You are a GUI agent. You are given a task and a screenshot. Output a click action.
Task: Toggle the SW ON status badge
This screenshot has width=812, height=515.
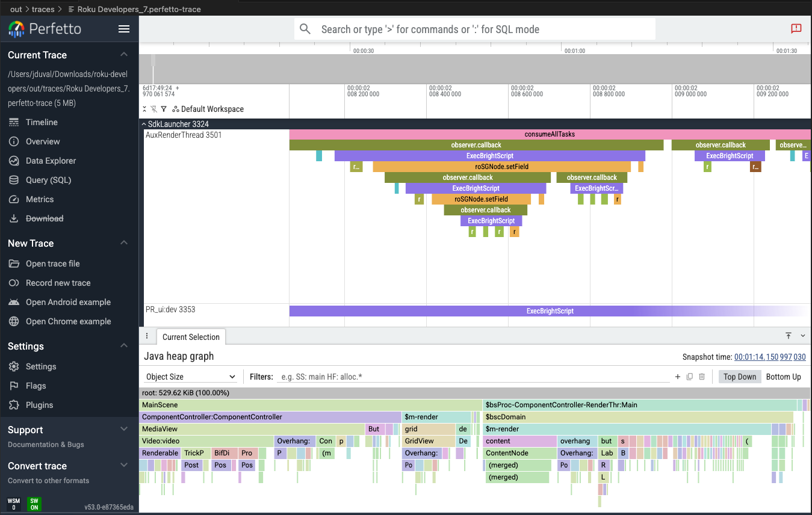[x=33, y=503]
